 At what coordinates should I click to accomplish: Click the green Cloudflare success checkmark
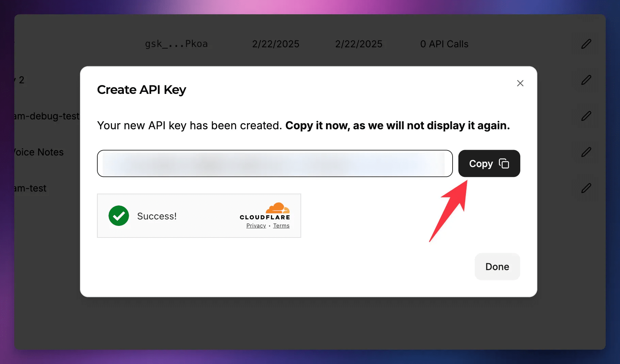(x=119, y=216)
